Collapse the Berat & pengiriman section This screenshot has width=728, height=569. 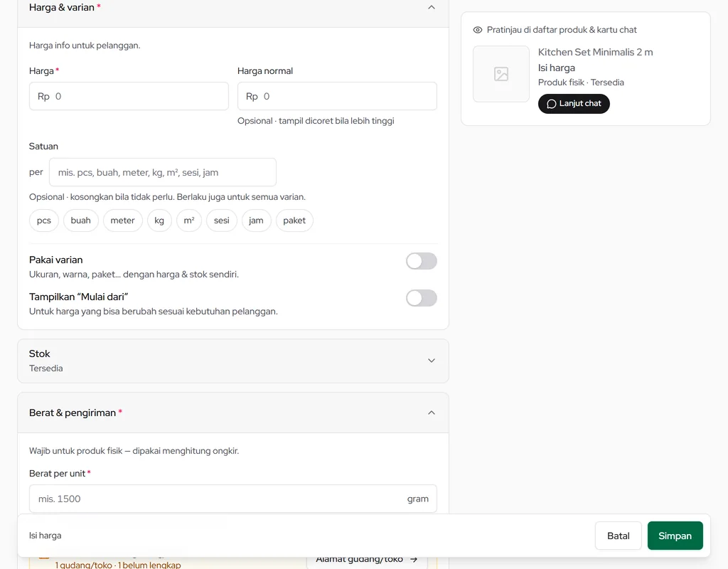coord(432,413)
